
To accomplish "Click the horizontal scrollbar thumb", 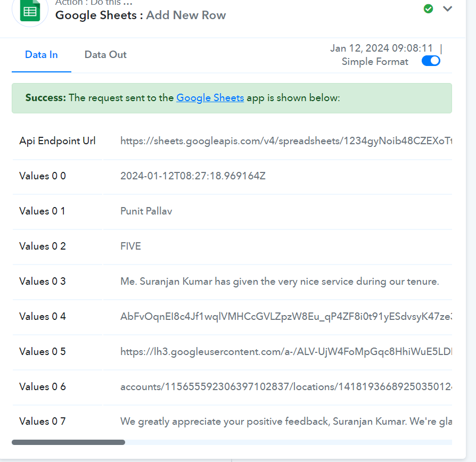I will point(68,442).
